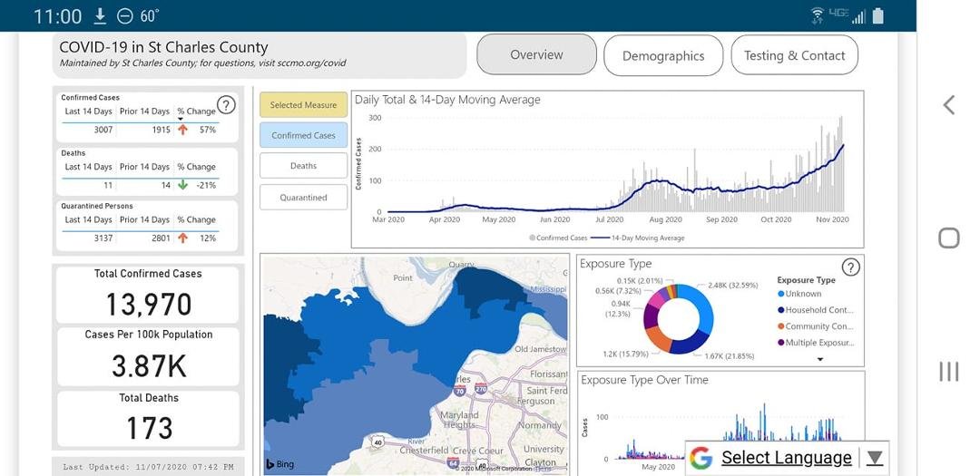Tap the do-not-disturb icon in status bar
The width and height of the screenshot is (980, 476).
click(x=125, y=16)
